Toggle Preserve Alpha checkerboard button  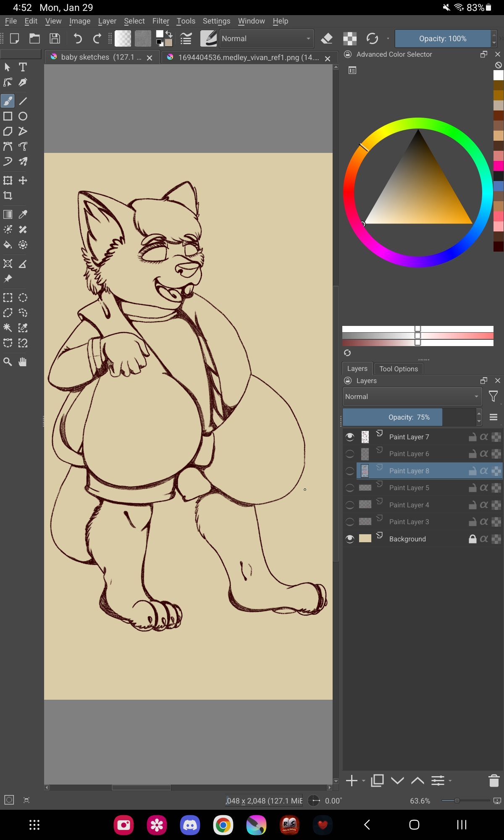(x=350, y=39)
